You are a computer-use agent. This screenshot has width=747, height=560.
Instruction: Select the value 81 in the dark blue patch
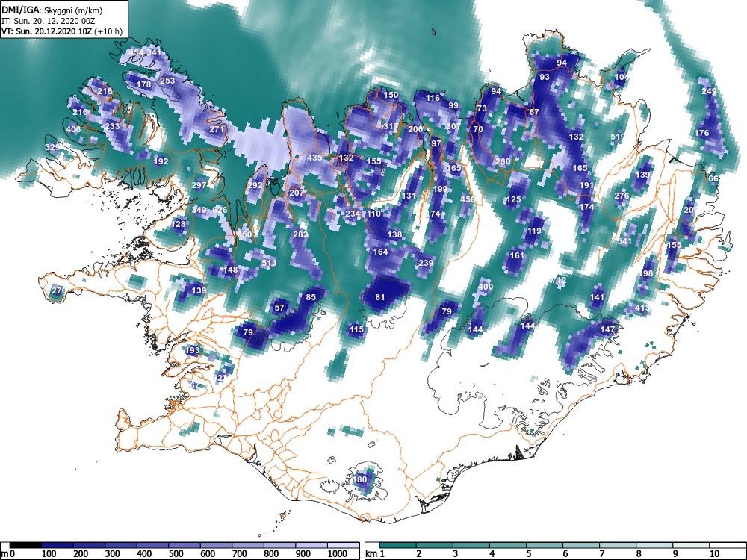click(379, 298)
